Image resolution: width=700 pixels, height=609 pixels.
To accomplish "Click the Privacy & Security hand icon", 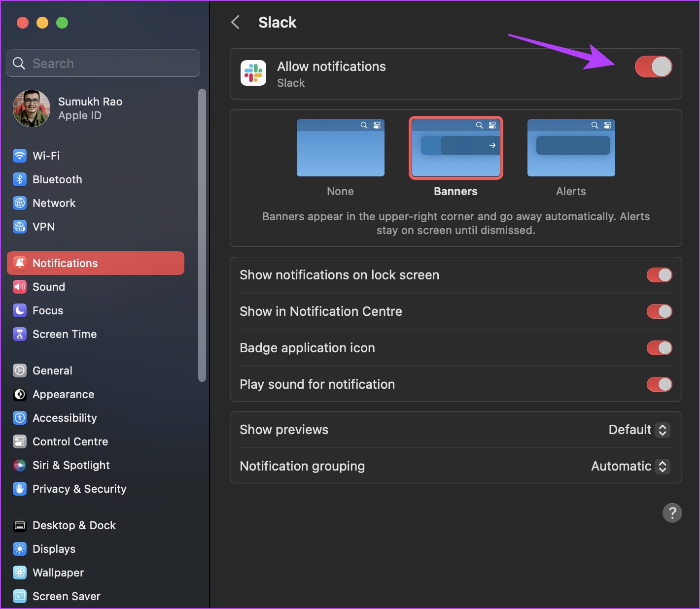I will [x=20, y=489].
